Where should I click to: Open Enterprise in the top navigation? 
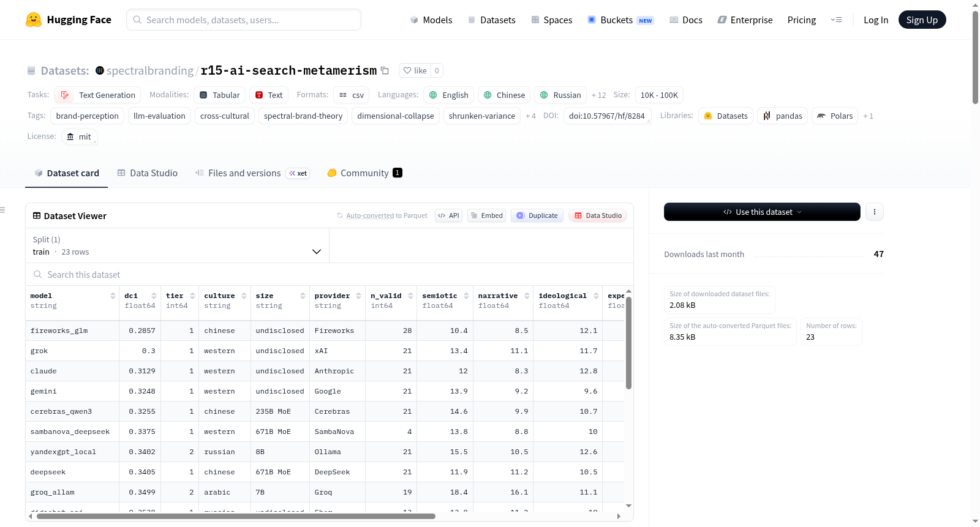coord(745,20)
